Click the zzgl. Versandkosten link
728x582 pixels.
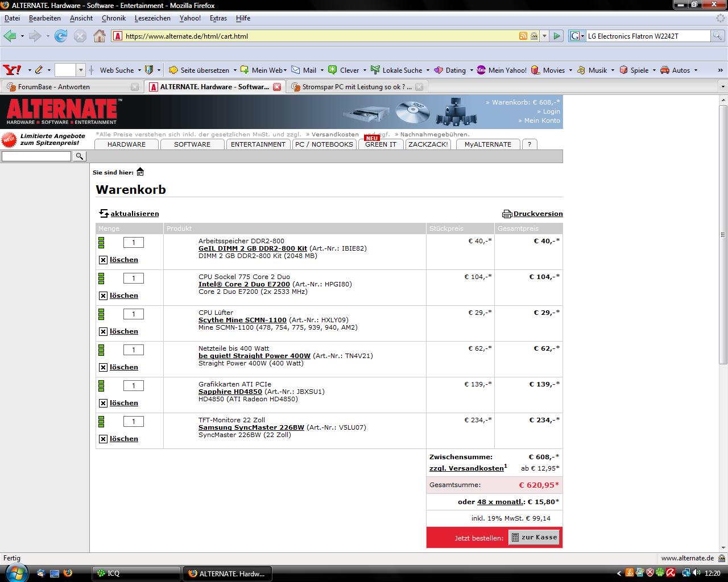(467, 468)
